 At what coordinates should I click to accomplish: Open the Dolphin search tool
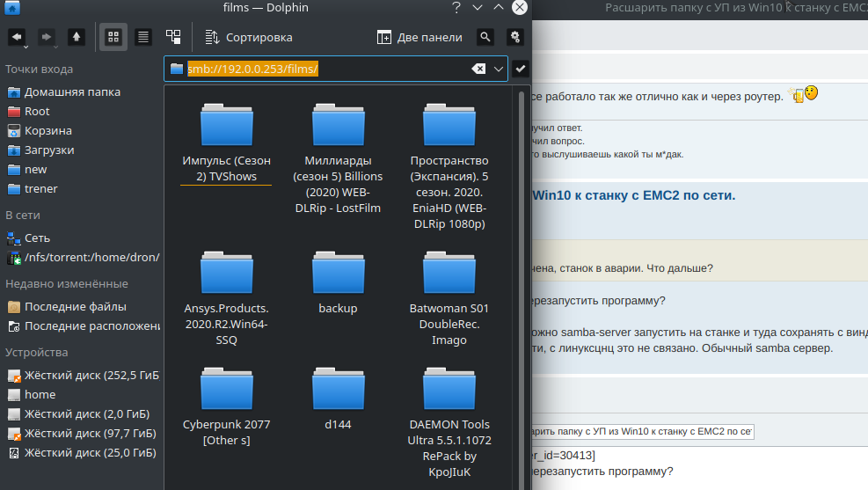point(485,37)
